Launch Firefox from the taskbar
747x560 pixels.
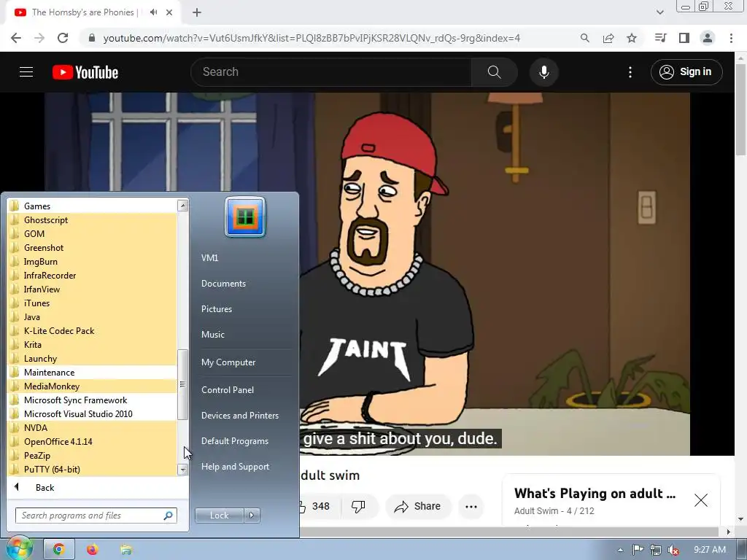[x=93, y=550]
